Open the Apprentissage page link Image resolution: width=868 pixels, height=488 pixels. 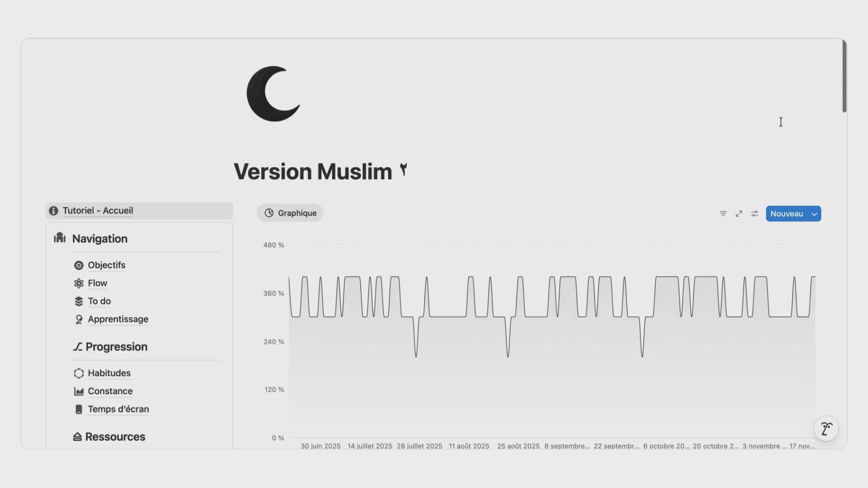(118, 319)
